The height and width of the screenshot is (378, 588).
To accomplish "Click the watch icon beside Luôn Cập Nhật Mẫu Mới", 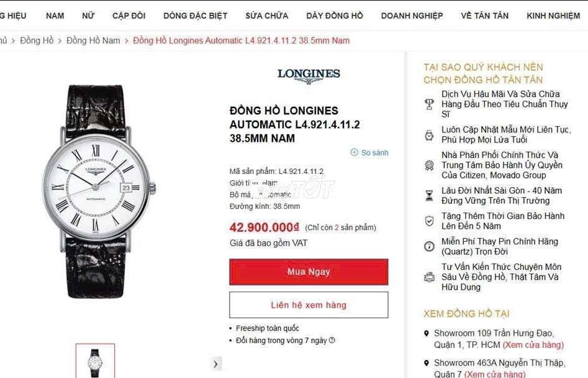I will click(429, 135).
